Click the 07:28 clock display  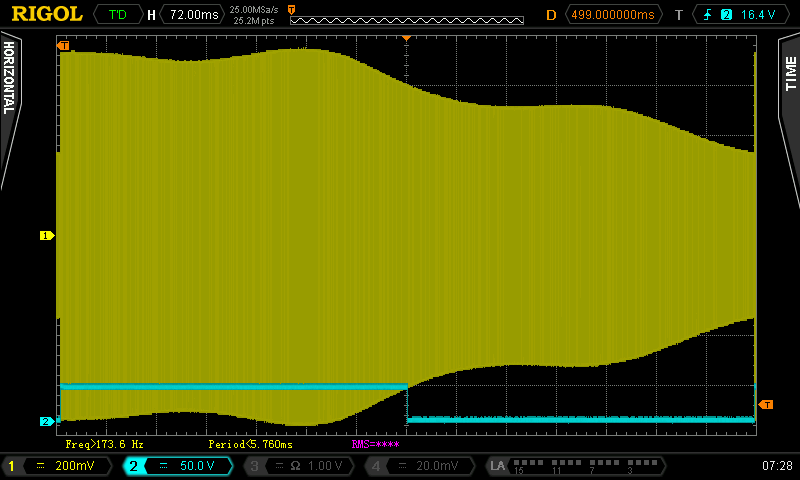coord(778,466)
